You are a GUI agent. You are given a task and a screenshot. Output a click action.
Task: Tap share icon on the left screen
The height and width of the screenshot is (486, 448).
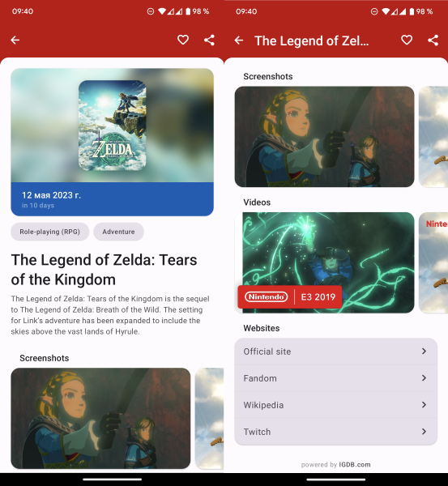[209, 40]
